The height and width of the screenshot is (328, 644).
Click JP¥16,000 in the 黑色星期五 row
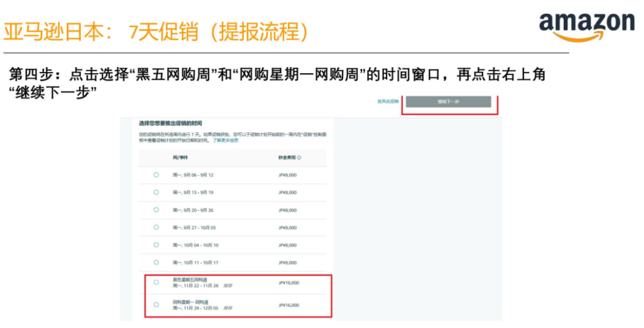coord(289,283)
